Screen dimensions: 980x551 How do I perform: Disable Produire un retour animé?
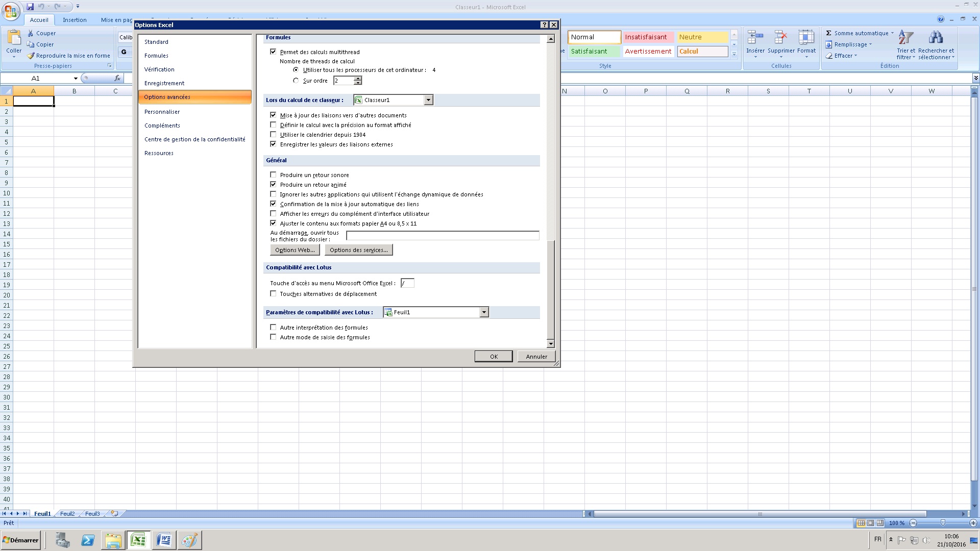click(273, 184)
